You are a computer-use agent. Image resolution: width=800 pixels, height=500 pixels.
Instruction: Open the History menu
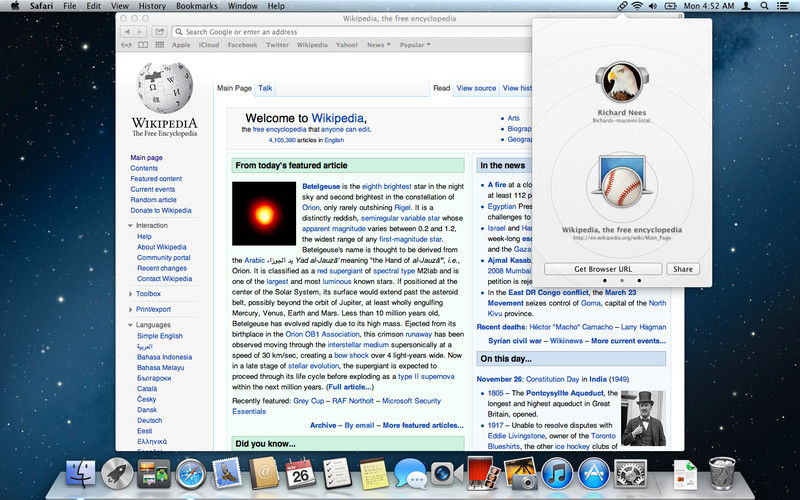[152, 6]
